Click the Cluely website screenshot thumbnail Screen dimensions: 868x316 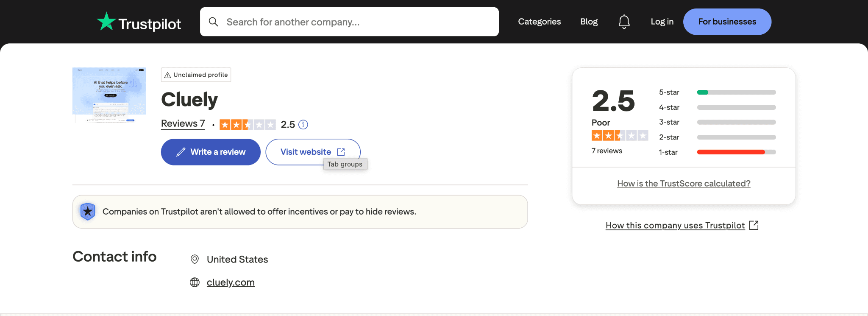(109, 95)
